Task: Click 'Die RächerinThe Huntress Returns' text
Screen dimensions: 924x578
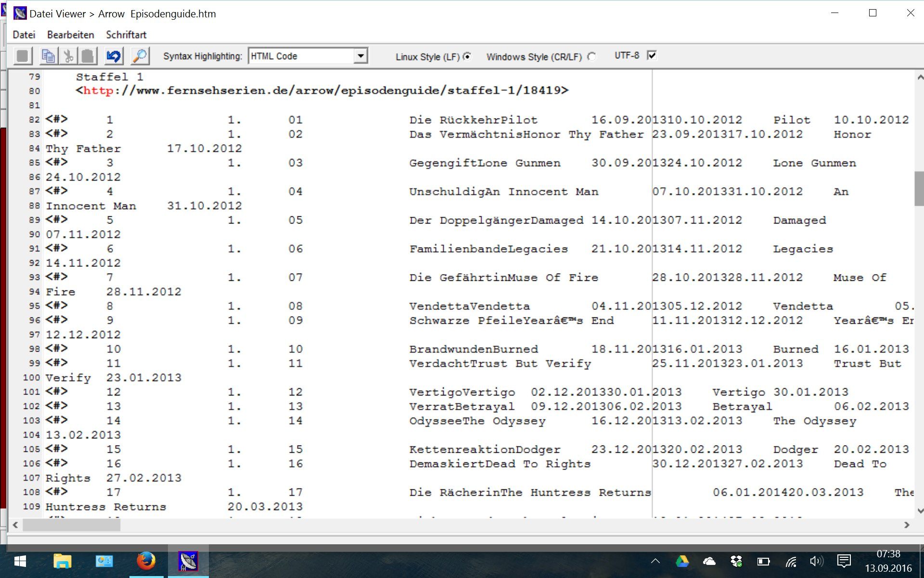Action: click(x=530, y=492)
